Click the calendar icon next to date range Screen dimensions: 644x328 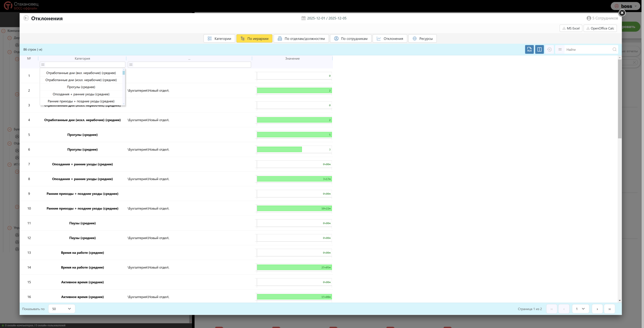point(303,18)
